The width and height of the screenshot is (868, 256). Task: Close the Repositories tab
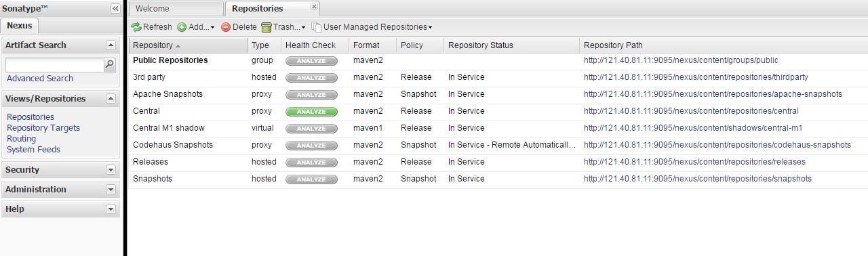pyautogui.click(x=314, y=6)
